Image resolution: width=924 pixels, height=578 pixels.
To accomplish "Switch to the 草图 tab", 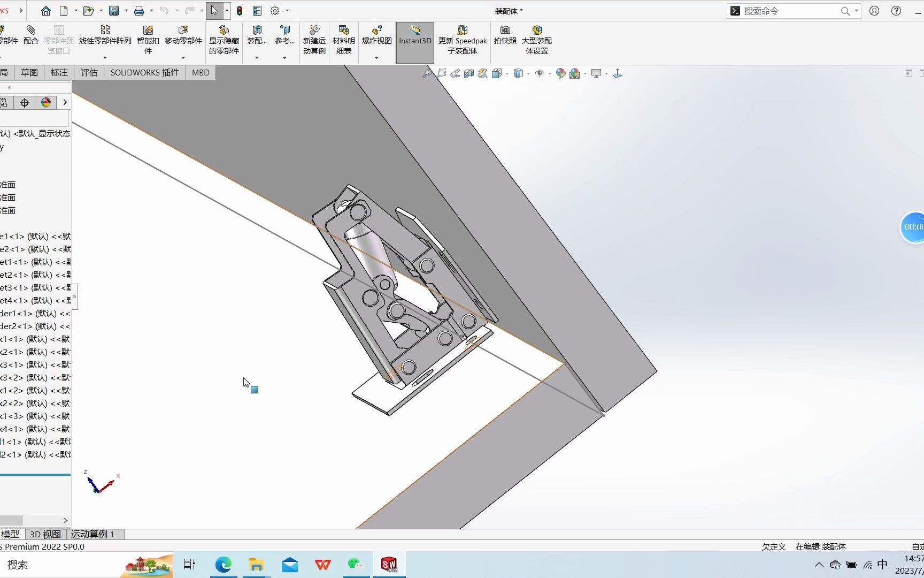I will [29, 73].
